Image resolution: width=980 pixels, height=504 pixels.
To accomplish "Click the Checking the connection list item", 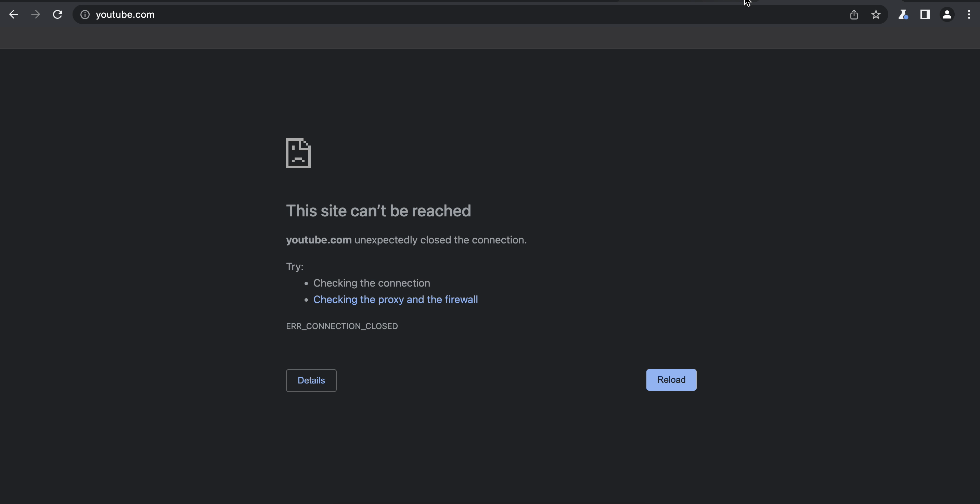I will coord(371,283).
